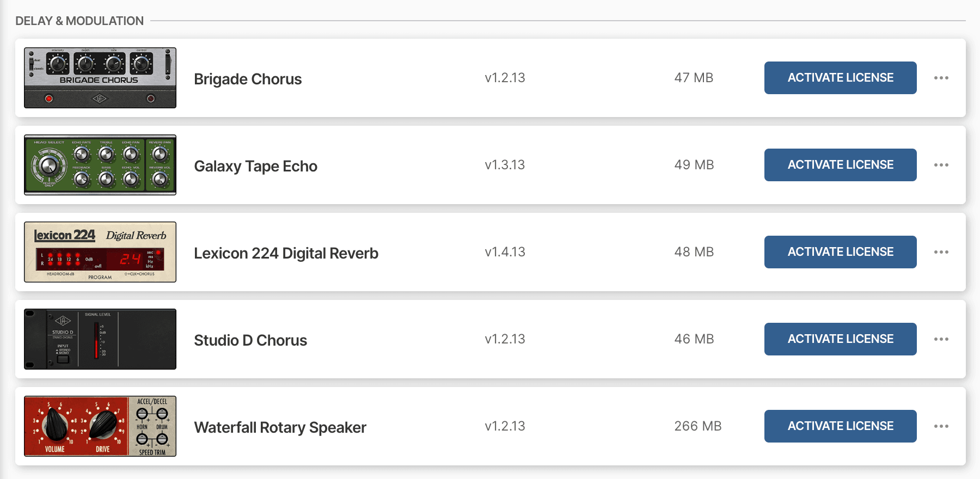Open more options for Lexicon 224 Digital Reverb

pos(941,252)
